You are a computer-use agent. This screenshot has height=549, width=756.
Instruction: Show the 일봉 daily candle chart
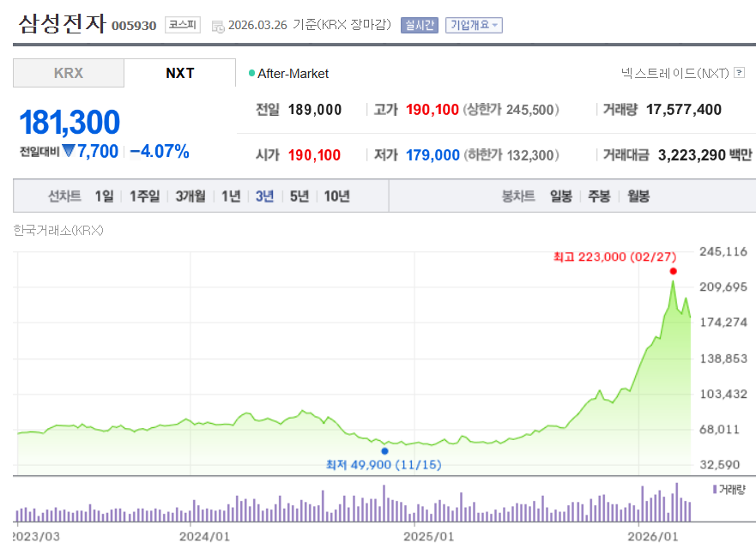coord(561,196)
